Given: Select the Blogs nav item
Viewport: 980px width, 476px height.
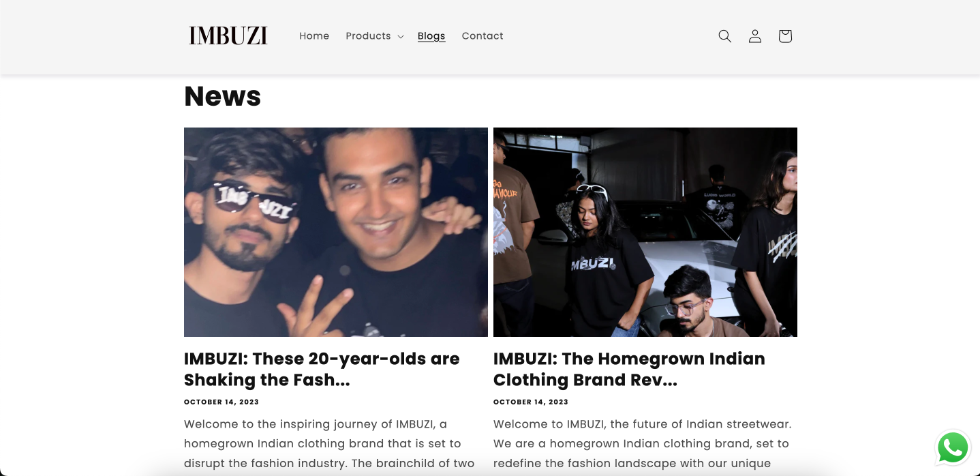Looking at the screenshot, I should pyautogui.click(x=431, y=36).
